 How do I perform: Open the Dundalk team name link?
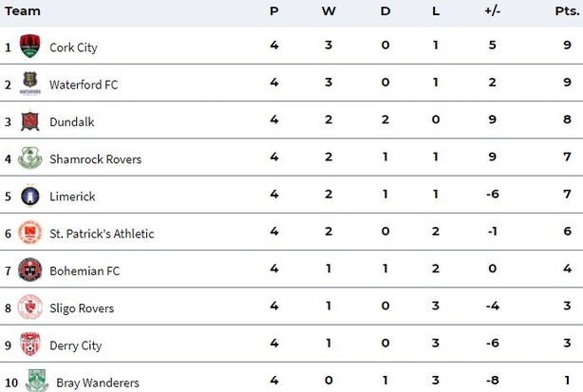click(72, 121)
